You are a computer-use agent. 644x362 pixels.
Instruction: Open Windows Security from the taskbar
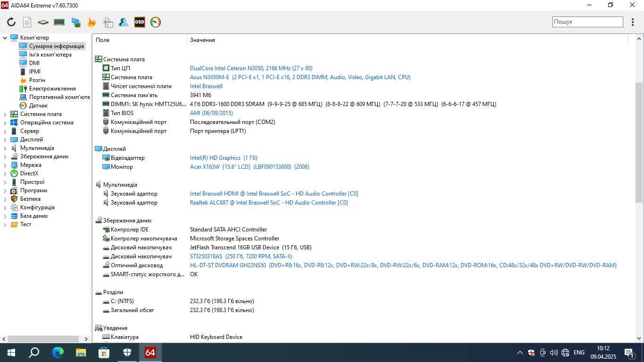[x=127, y=353]
